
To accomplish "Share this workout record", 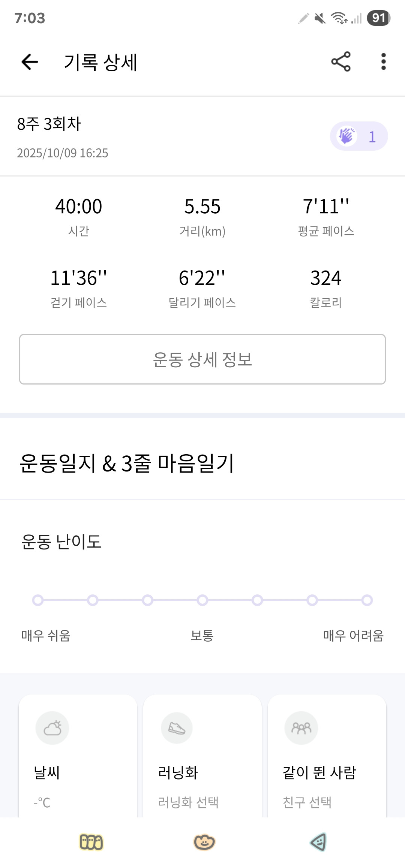I will (340, 62).
